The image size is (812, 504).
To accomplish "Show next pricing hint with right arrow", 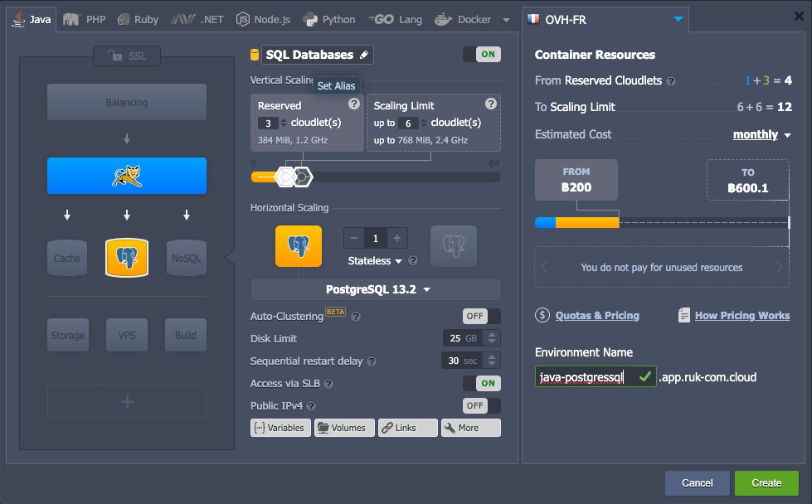I will pyautogui.click(x=780, y=267).
